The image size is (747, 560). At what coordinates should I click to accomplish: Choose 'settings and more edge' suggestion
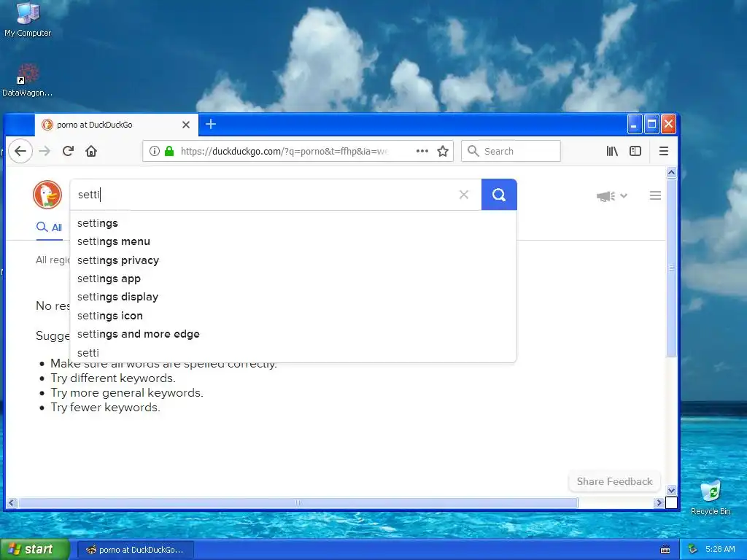pyautogui.click(x=293, y=334)
